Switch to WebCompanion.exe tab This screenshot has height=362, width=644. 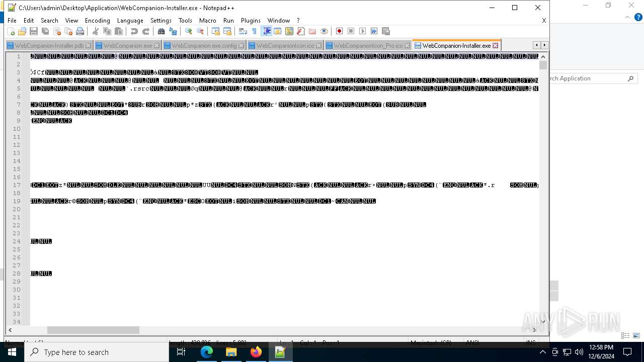128,46
